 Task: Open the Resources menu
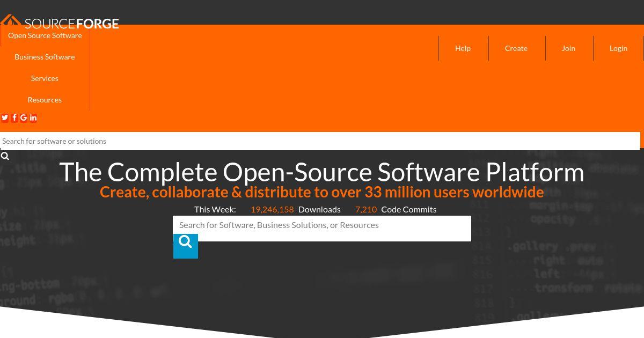click(x=45, y=100)
